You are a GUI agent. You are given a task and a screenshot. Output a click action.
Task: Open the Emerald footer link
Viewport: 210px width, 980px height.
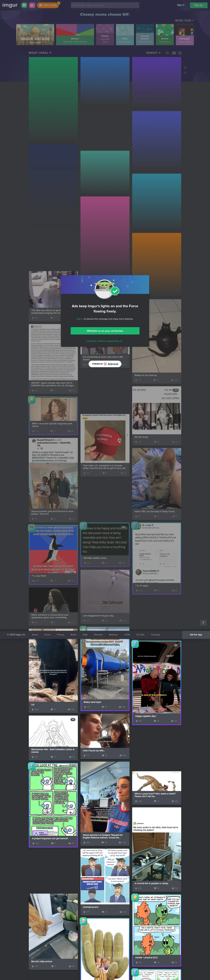point(98,635)
